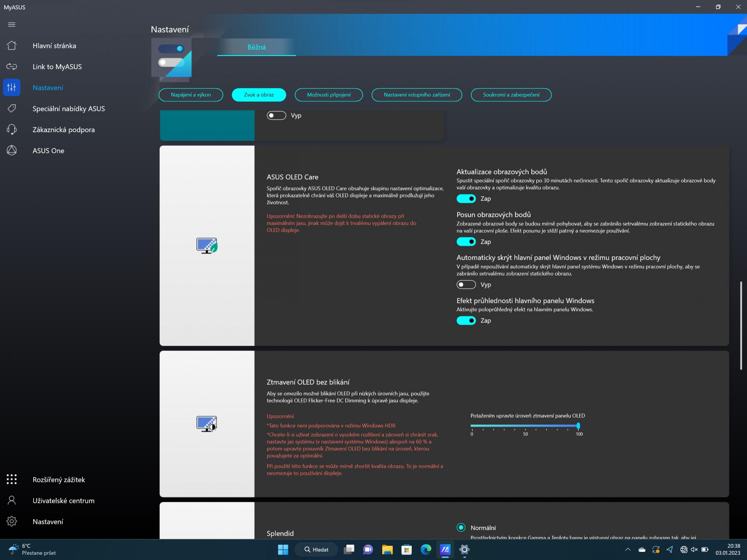Screen dimensions: 747x560
Task: Open Speciální nabídky ASUS tag icon
Action: pyautogui.click(x=12, y=108)
